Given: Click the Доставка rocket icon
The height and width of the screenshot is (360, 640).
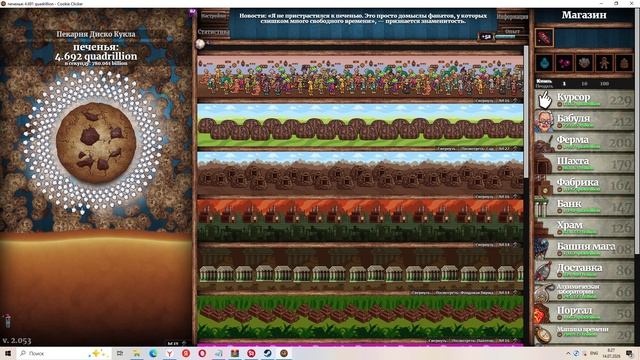Looking at the screenshot, I should click(544, 270).
